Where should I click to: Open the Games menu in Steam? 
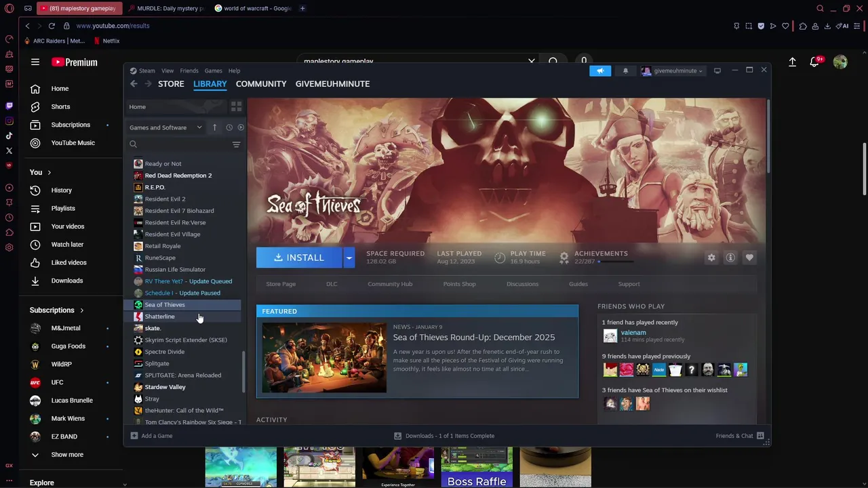pyautogui.click(x=213, y=70)
